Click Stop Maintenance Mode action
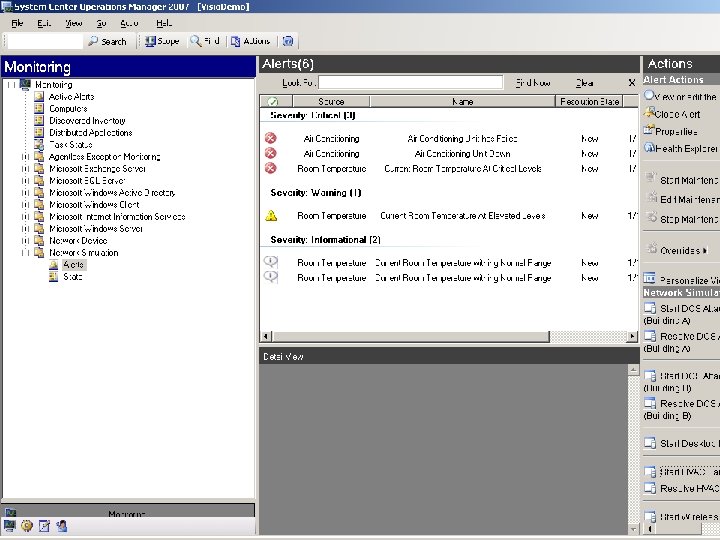The width and height of the screenshot is (720, 540). coord(682,219)
